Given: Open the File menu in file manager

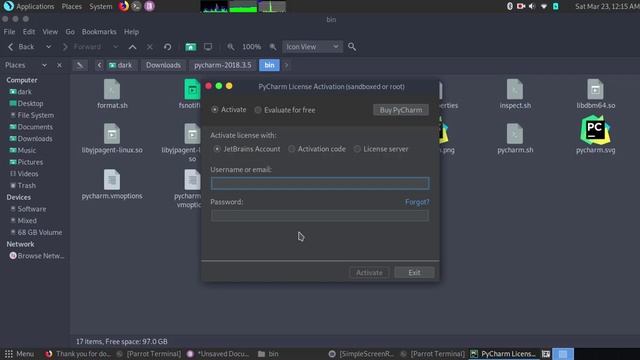Looking at the screenshot, I should pos(9,32).
